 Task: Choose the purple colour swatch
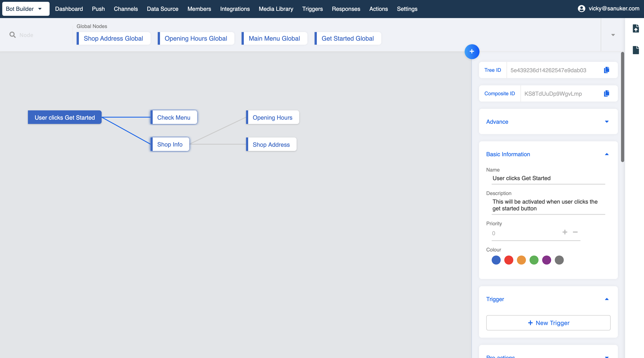(546, 260)
